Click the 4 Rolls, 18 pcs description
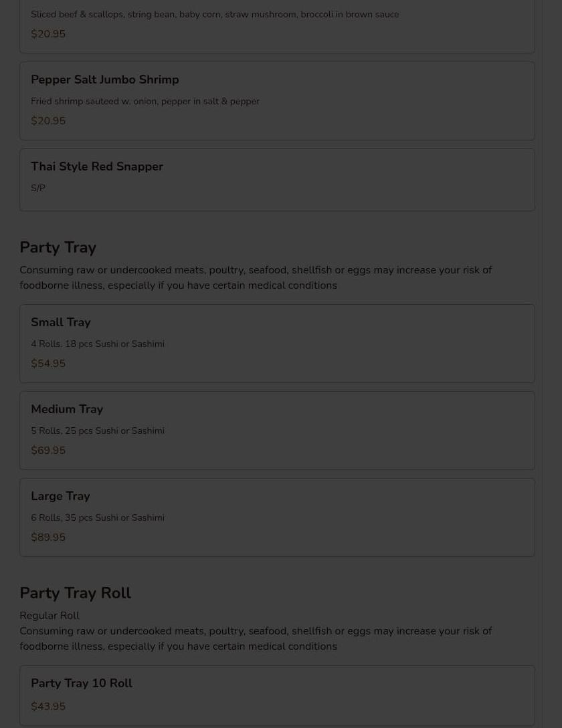Screen dimensions: 562x728 tap(98, 344)
